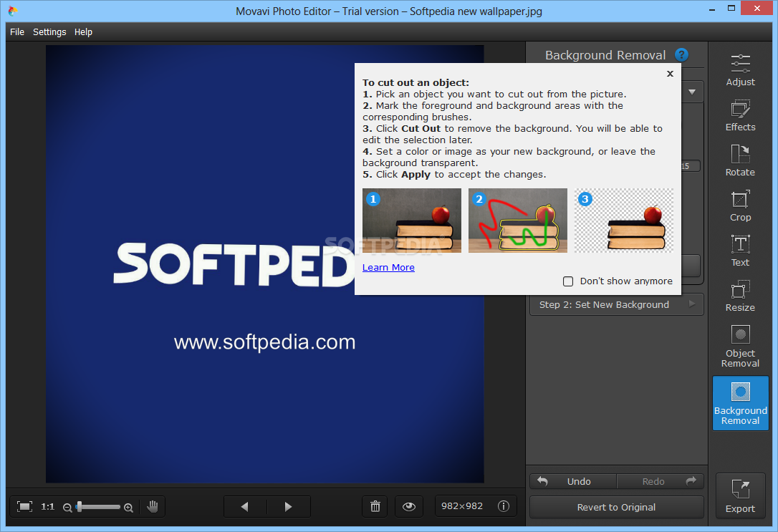Set zoom to 1:1
Screen dimensions: 778x532
47,506
